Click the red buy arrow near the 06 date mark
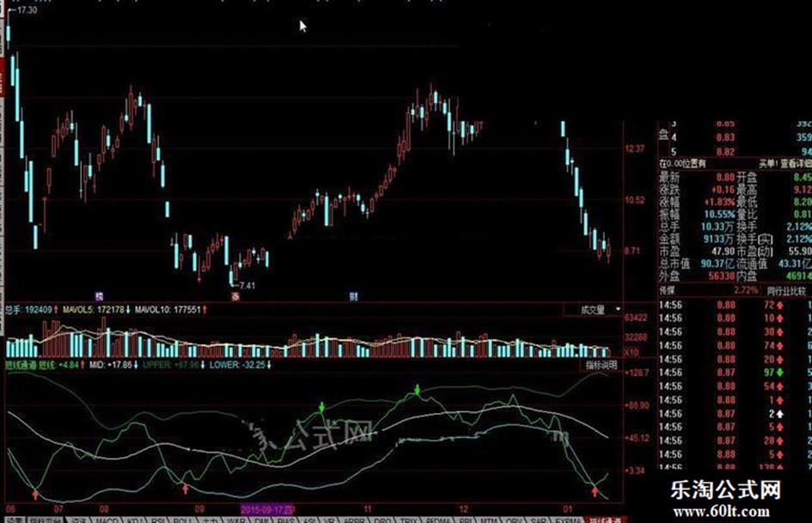The image size is (812, 523). 35,495
